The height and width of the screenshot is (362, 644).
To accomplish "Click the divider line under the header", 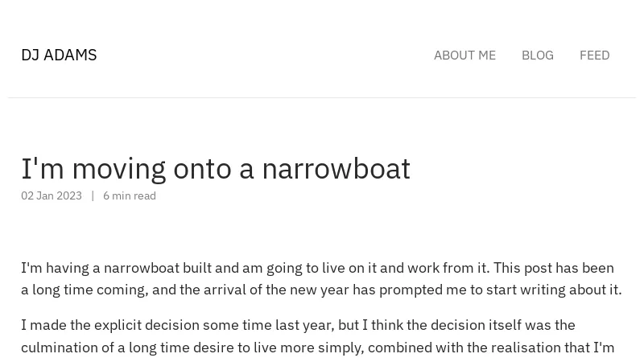I will pos(322,97).
